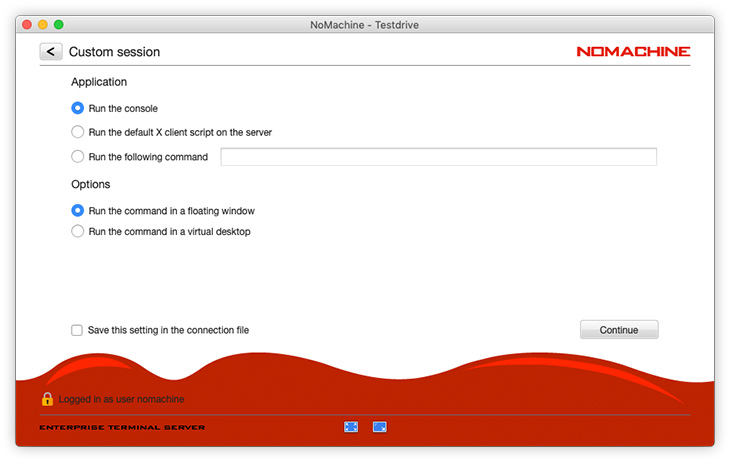Maximize the window with the green button
The height and width of the screenshot is (461, 730).
coord(58,24)
